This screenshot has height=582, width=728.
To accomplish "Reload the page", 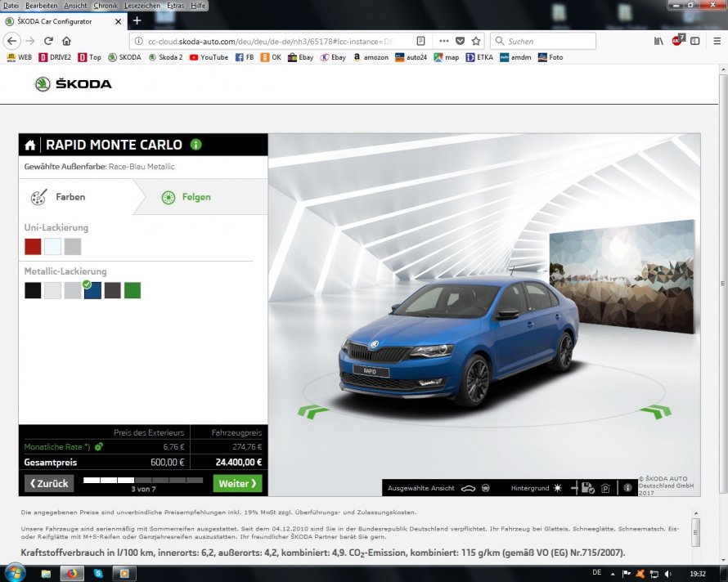I will point(48,41).
